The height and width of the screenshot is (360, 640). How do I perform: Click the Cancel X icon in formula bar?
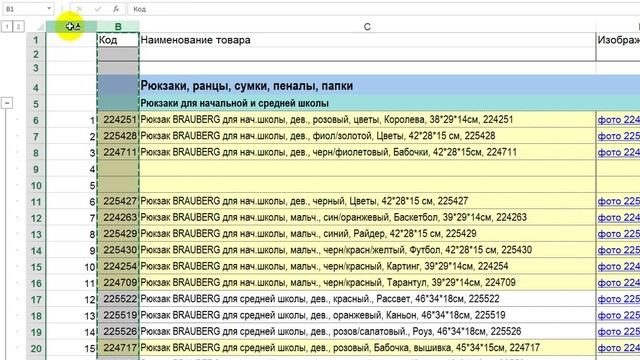click(79, 9)
